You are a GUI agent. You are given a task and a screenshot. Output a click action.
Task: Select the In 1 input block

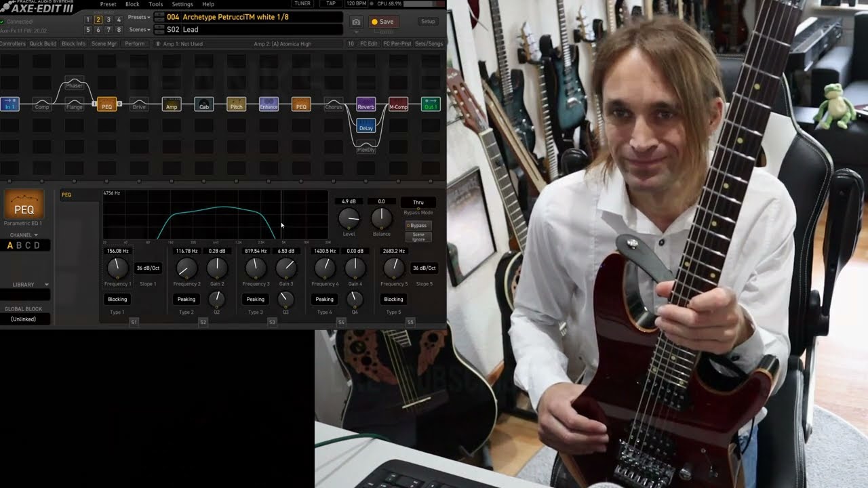(9, 104)
